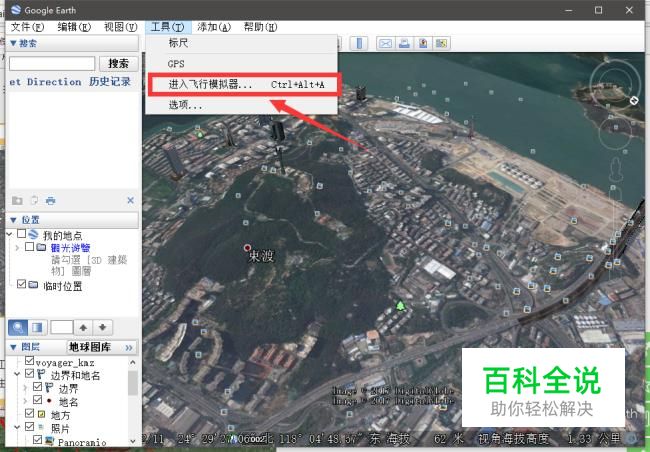This screenshot has width=650, height=452.
Task: Click the 临时位置 folder icon
Action: click(33, 284)
